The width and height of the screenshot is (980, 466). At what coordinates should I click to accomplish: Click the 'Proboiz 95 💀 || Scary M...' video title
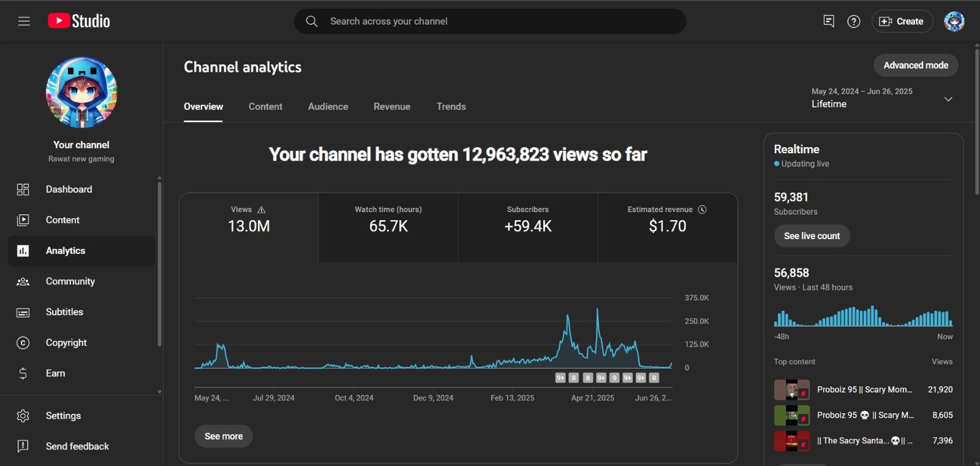865,415
